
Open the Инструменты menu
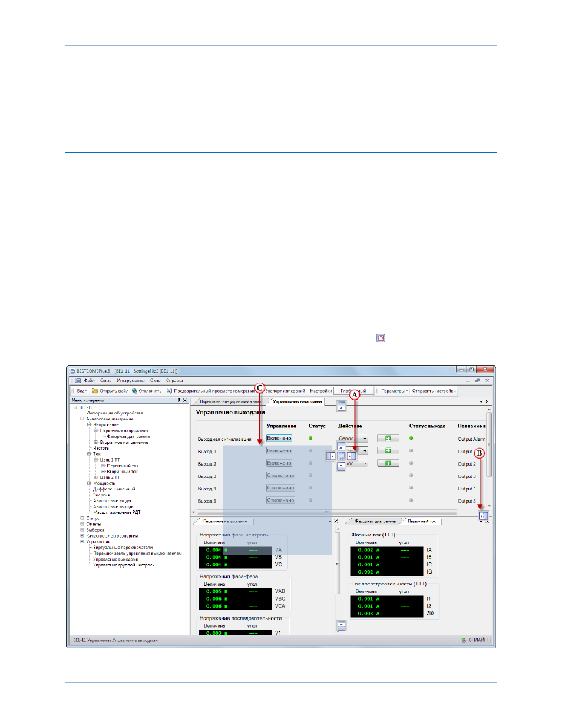(x=131, y=381)
